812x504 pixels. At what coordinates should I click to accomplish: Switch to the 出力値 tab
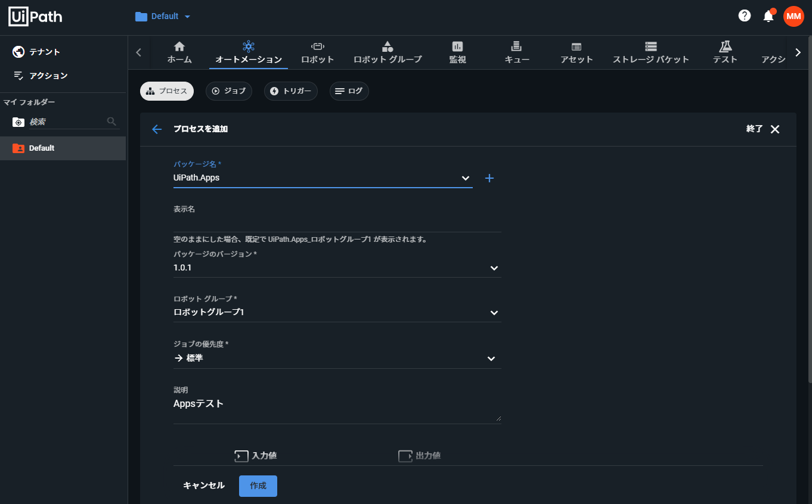420,456
